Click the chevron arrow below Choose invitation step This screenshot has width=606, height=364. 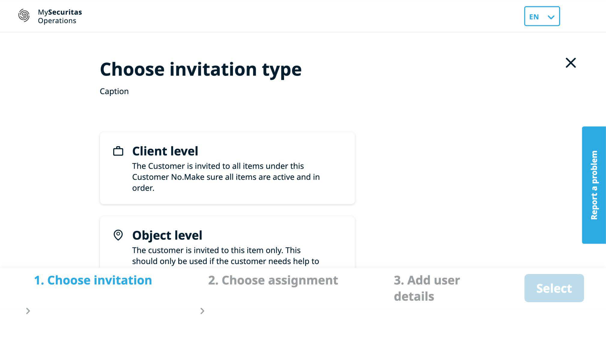pos(28,311)
